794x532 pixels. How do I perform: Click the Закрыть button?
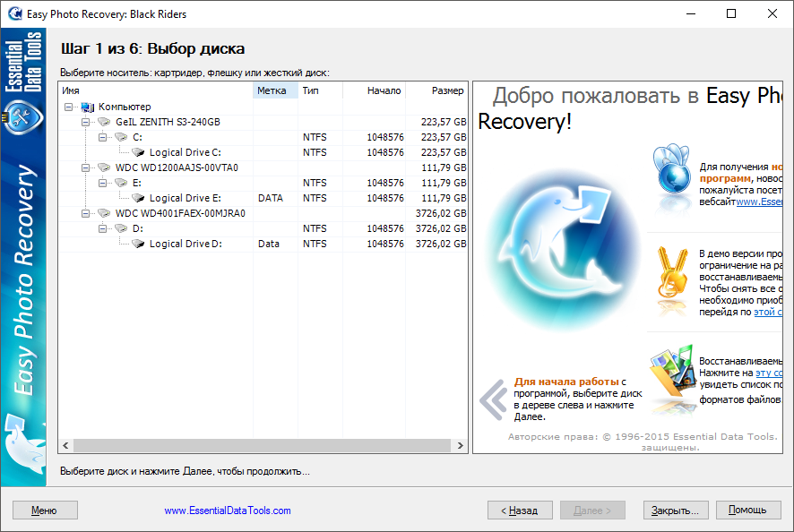click(676, 511)
